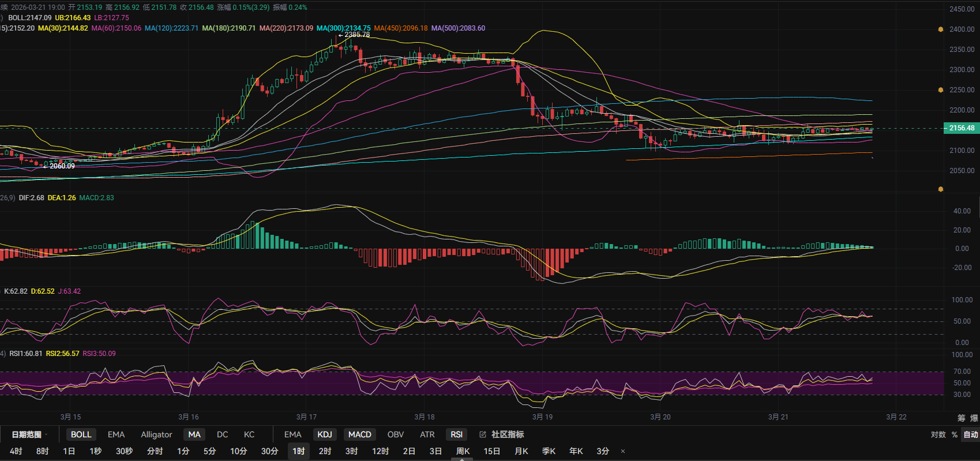Click the alert bell at 2400.00
The width and height of the screenshot is (980, 461).
[x=941, y=29]
